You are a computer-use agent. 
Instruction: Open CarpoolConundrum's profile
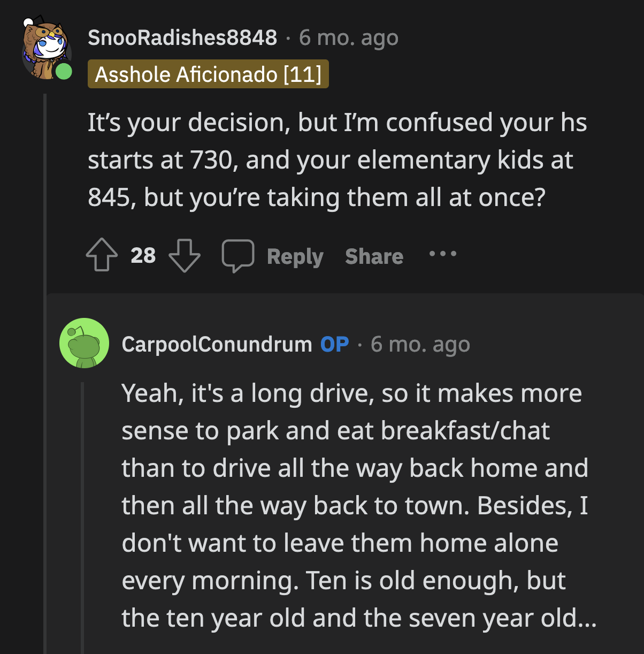216,344
